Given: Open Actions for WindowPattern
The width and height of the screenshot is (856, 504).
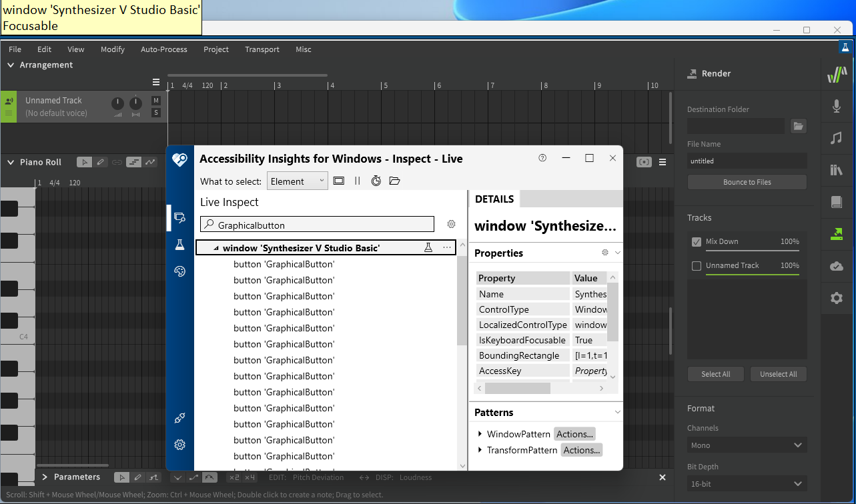Looking at the screenshot, I should point(574,434).
